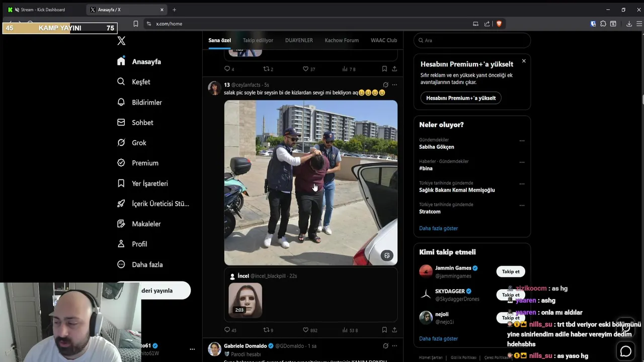This screenshot has height=362, width=644.
Task: Follow SKYDAGGER account
Action: point(511,295)
